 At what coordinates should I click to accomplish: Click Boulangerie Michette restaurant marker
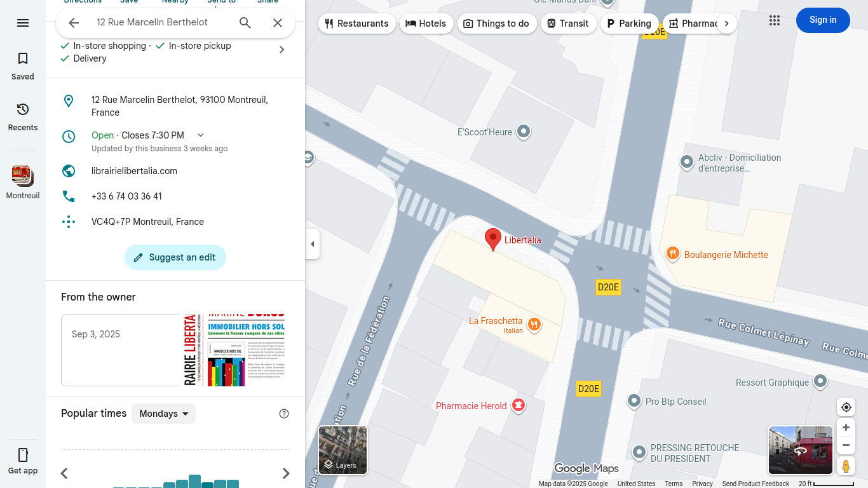click(673, 254)
